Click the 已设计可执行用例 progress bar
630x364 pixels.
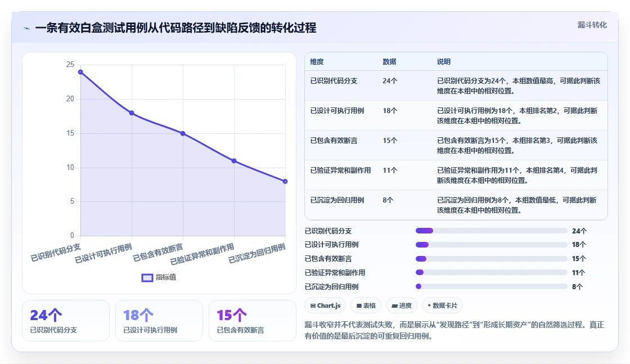pyautogui.click(x=492, y=245)
